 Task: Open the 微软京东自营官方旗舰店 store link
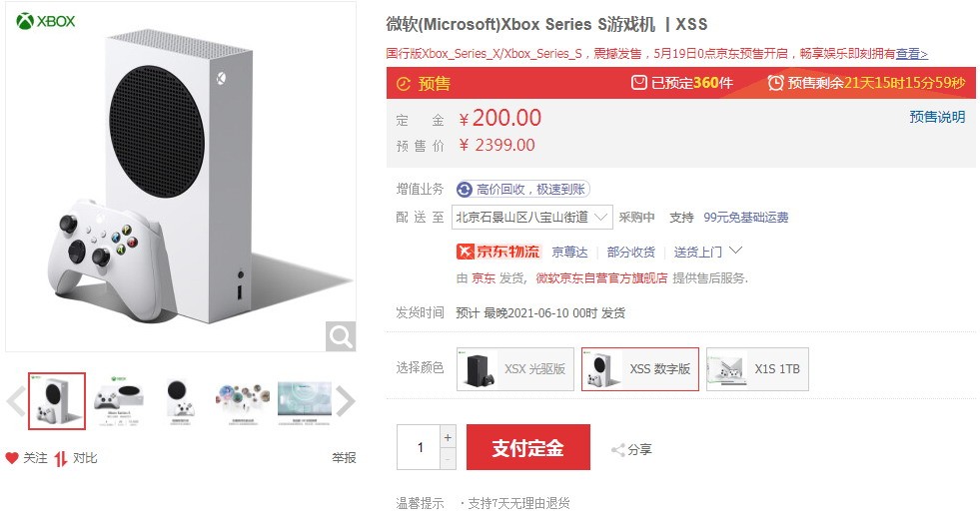click(x=601, y=278)
